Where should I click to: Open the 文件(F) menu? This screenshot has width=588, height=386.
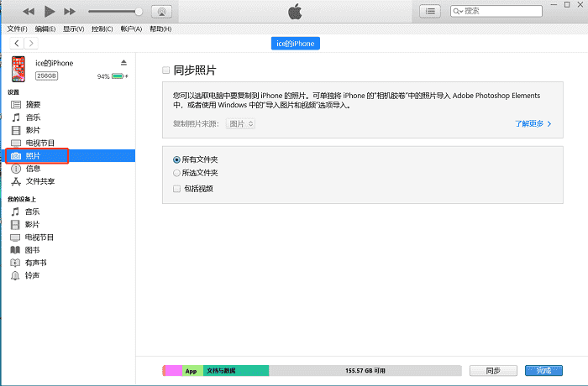17,29
